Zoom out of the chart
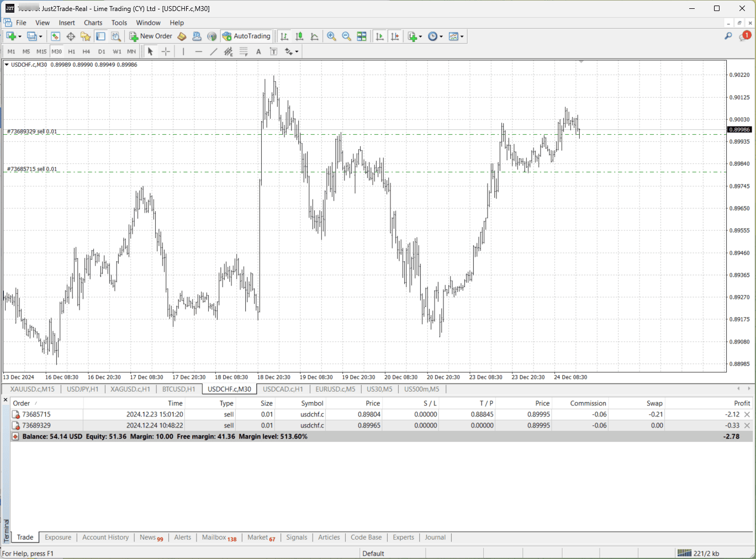This screenshot has width=756, height=559. pyautogui.click(x=346, y=36)
